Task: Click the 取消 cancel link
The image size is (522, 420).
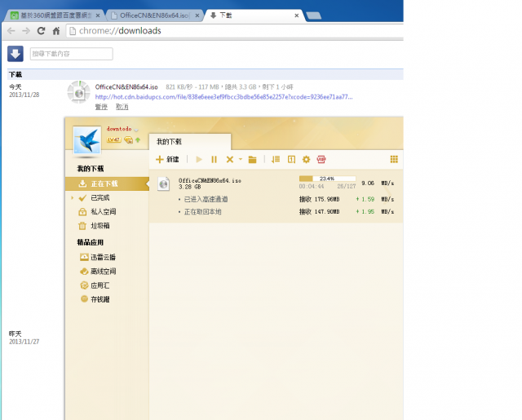Action: coord(122,107)
